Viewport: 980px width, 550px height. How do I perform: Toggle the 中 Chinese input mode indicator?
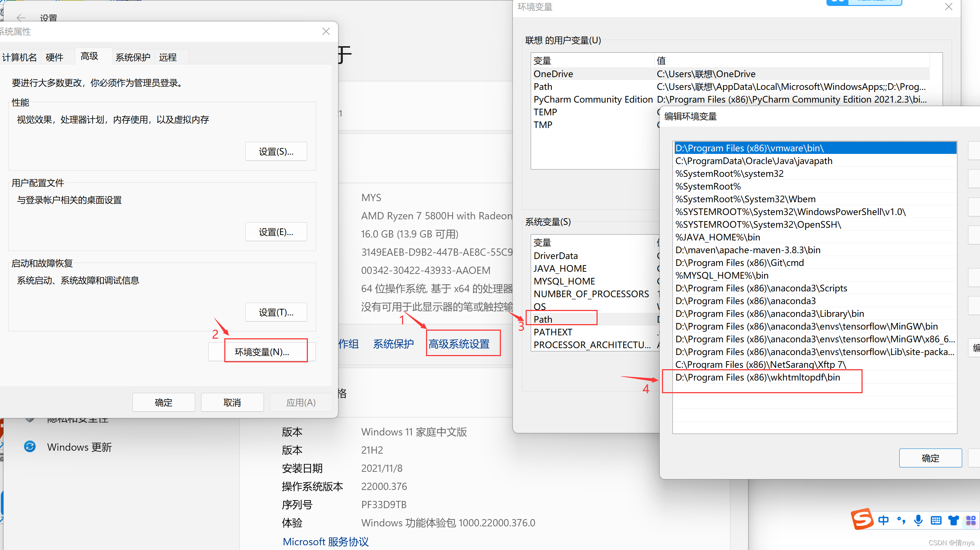point(883,520)
